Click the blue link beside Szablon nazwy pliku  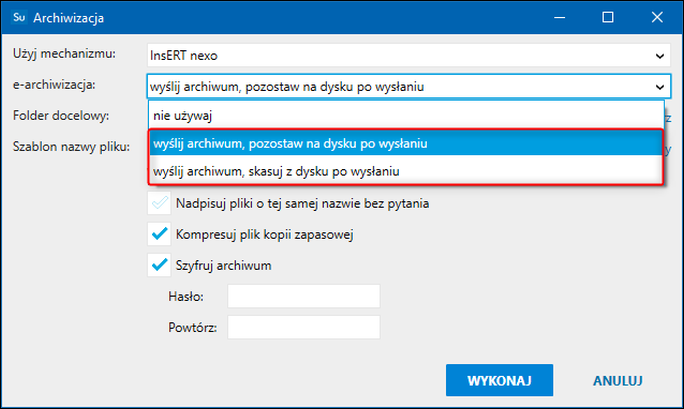(x=668, y=148)
